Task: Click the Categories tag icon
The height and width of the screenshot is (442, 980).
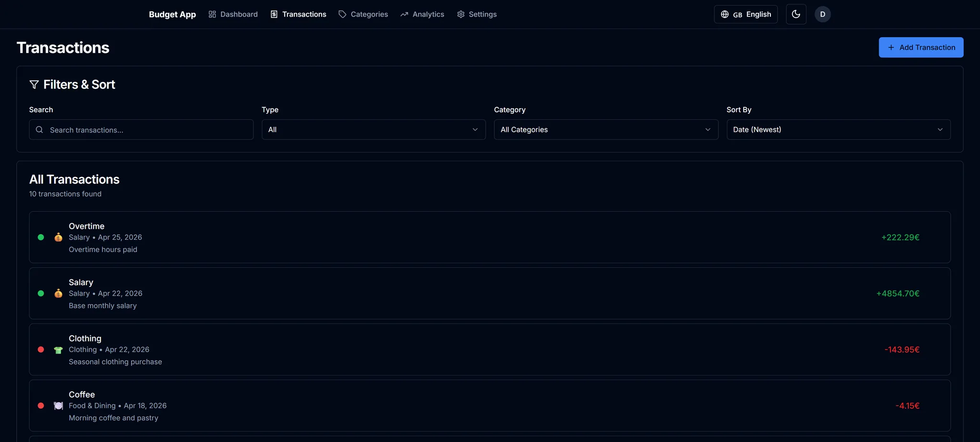Action: pos(343,14)
